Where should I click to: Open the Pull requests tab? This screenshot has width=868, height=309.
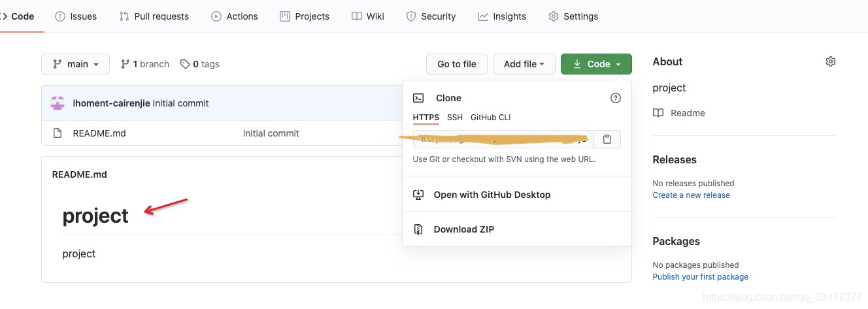[154, 16]
